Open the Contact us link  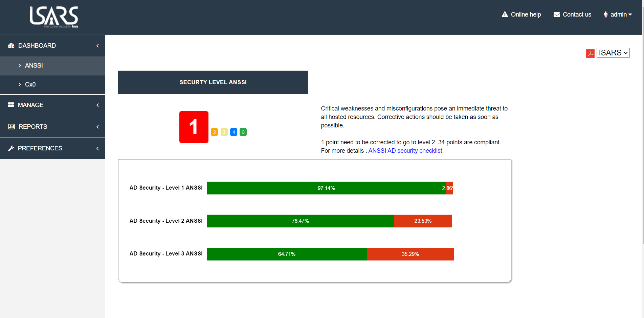tap(577, 15)
